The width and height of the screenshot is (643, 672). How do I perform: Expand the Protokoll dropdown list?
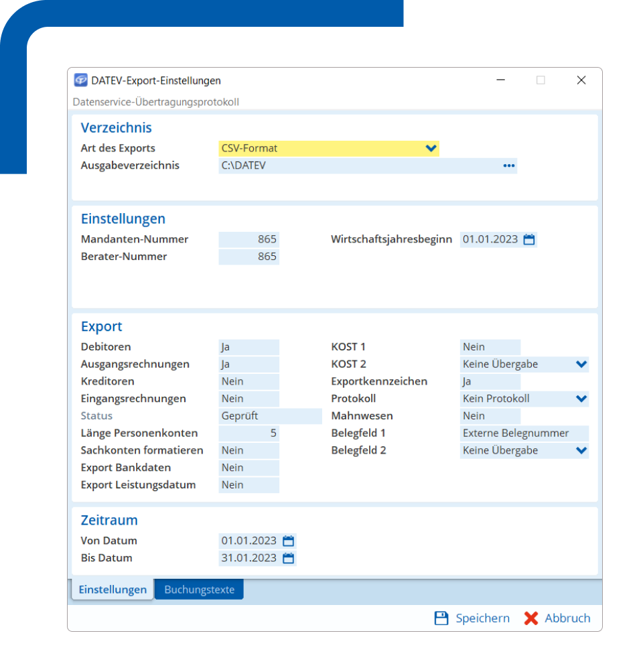click(x=581, y=399)
